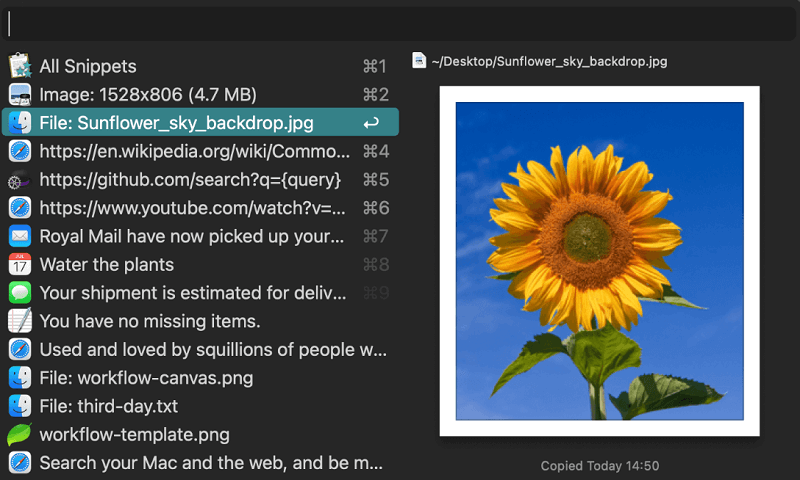Image resolution: width=800 pixels, height=480 pixels.
Task: Click Finder icon beside Sunflower_sky_backdrop.jpg
Action: [x=20, y=122]
